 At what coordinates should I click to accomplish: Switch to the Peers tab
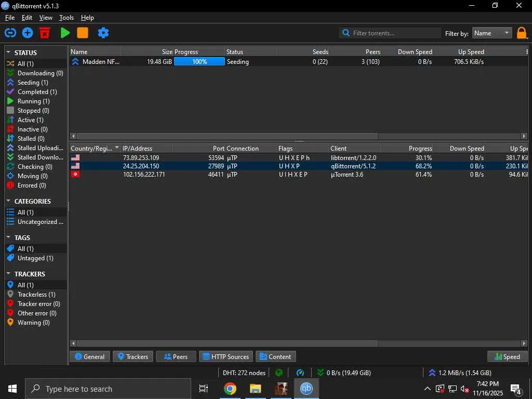(176, 356)
